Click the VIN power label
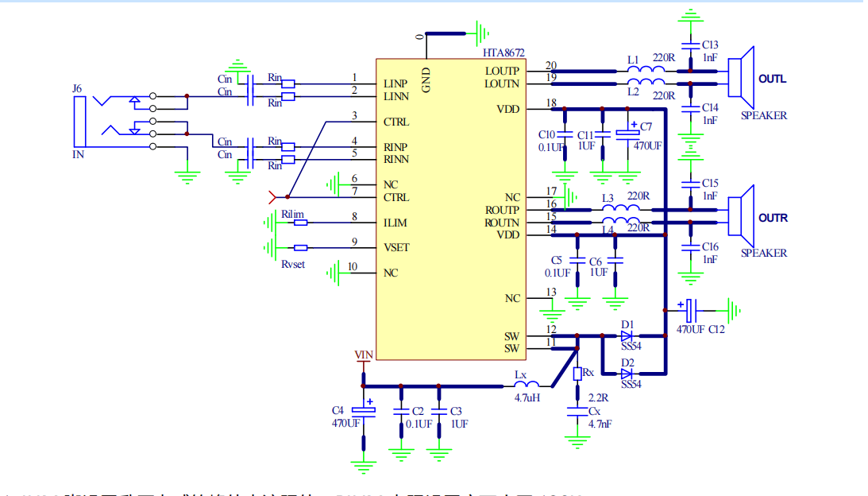868x496 pixels. coord(364,355)
